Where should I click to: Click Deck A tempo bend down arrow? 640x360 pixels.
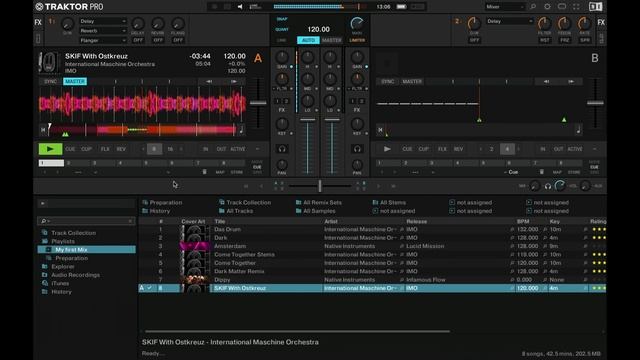click(209, 82)
